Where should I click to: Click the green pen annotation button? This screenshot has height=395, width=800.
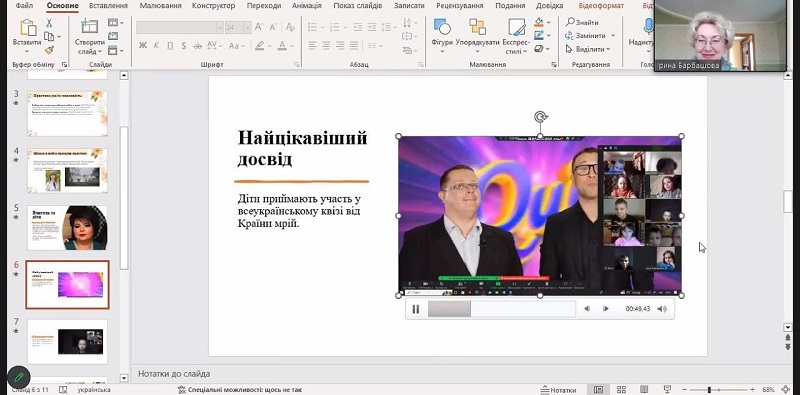click(19, 378)
